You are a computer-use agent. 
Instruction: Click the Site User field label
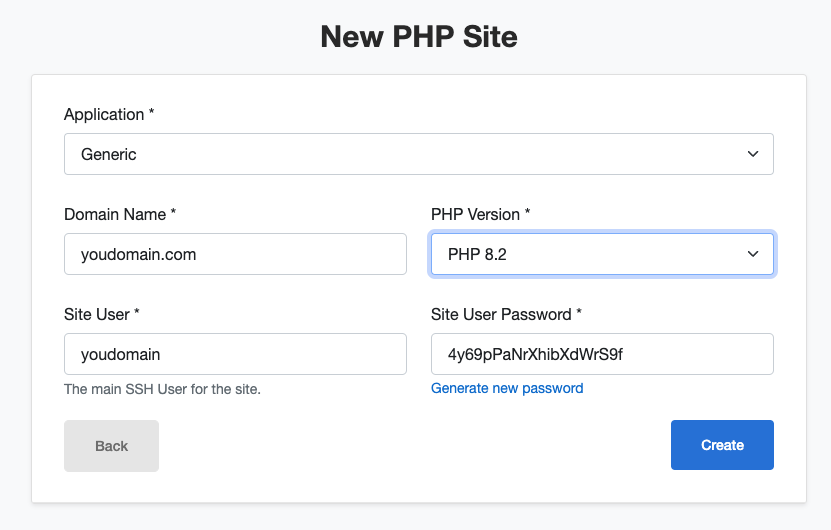pos(97,314)
